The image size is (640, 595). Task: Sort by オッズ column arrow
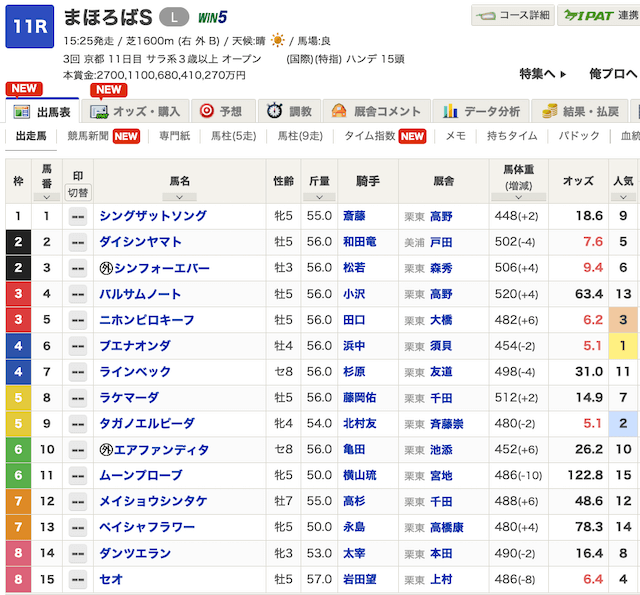tap(577, 197)
